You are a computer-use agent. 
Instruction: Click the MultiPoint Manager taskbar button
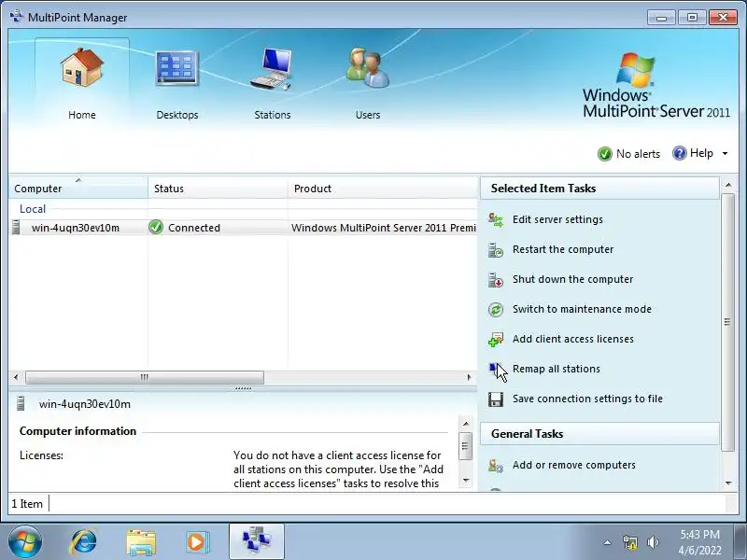tap(256, 541)
